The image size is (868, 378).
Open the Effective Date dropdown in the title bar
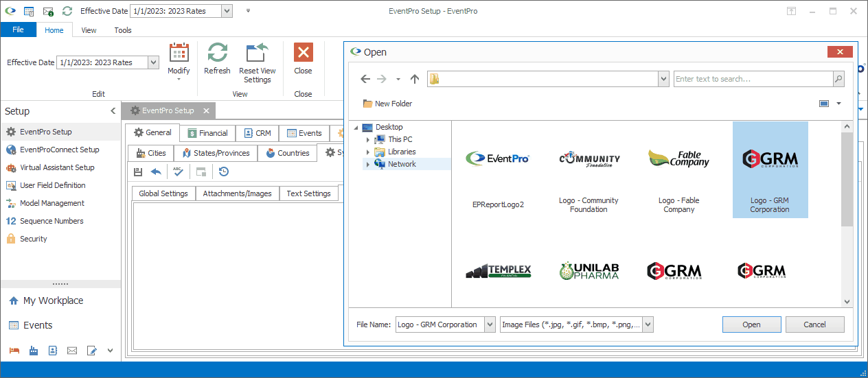coord(227,11)
